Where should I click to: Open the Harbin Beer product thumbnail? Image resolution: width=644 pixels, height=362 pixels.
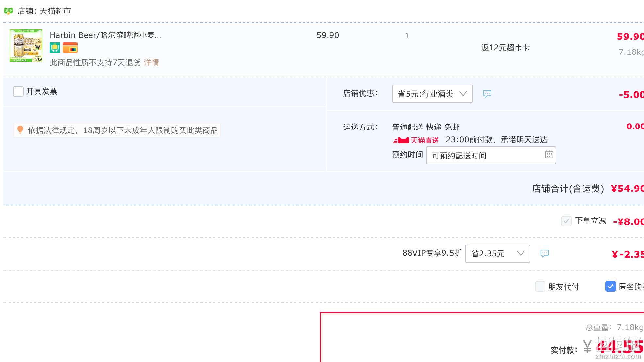[26, 46]
